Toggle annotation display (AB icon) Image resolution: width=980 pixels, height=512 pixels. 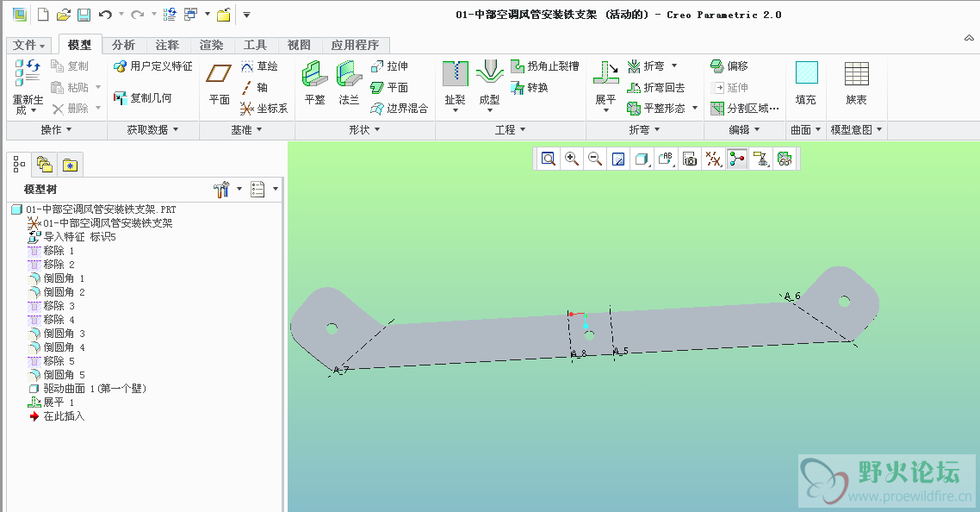pyautogui.click(x=666, y=159)
